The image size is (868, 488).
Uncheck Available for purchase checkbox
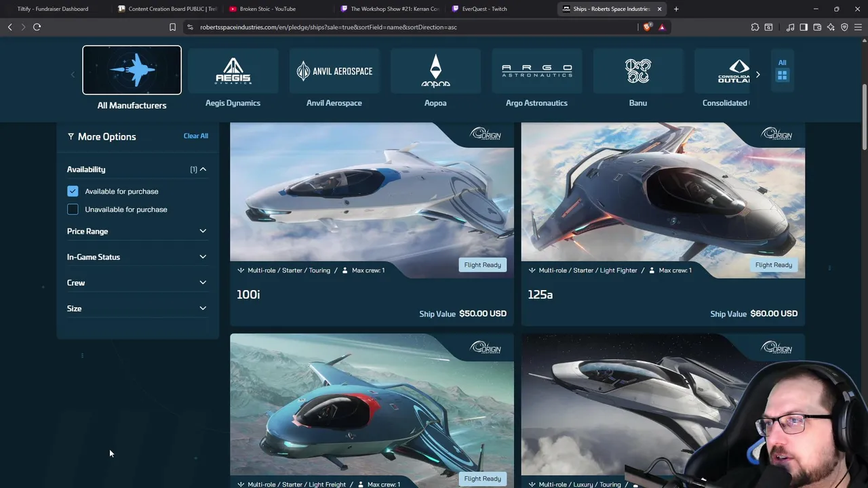[73, 191]
